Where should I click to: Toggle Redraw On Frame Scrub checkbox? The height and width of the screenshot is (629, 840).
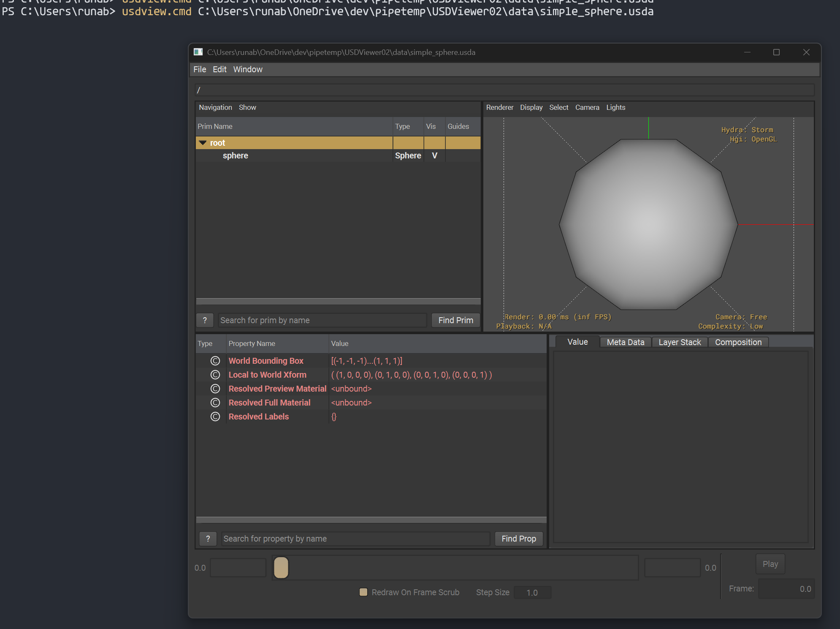click(x=363, y=592)
